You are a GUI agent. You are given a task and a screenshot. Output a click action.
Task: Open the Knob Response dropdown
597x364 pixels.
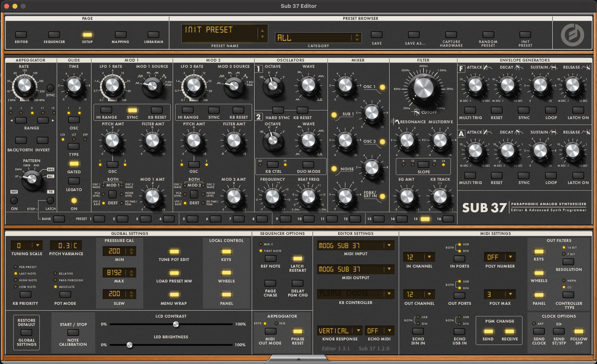(340, 331)
